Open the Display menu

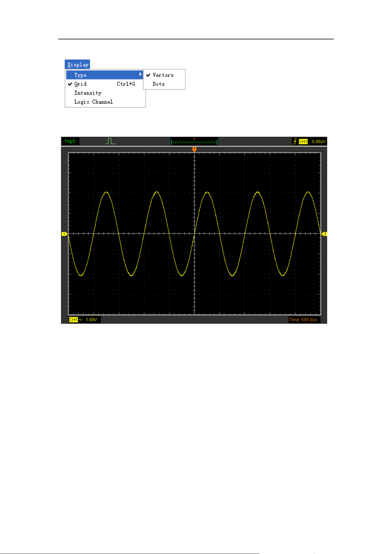[77, 65]
